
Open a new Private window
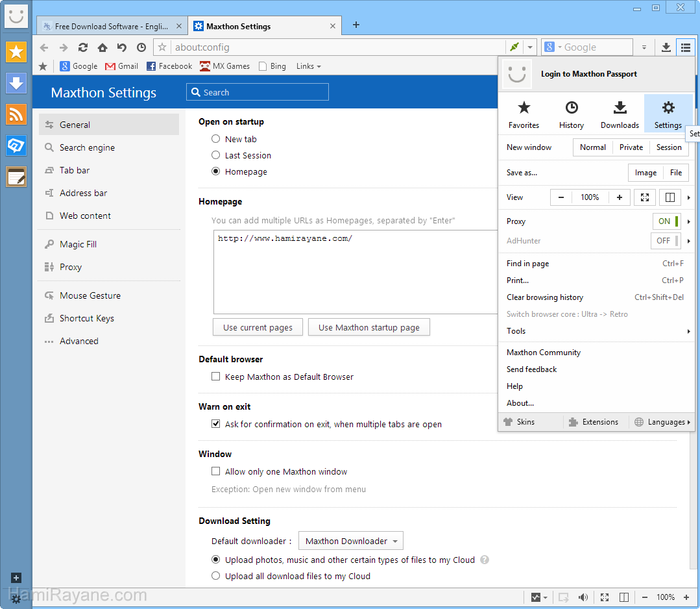tap(631, 147)
